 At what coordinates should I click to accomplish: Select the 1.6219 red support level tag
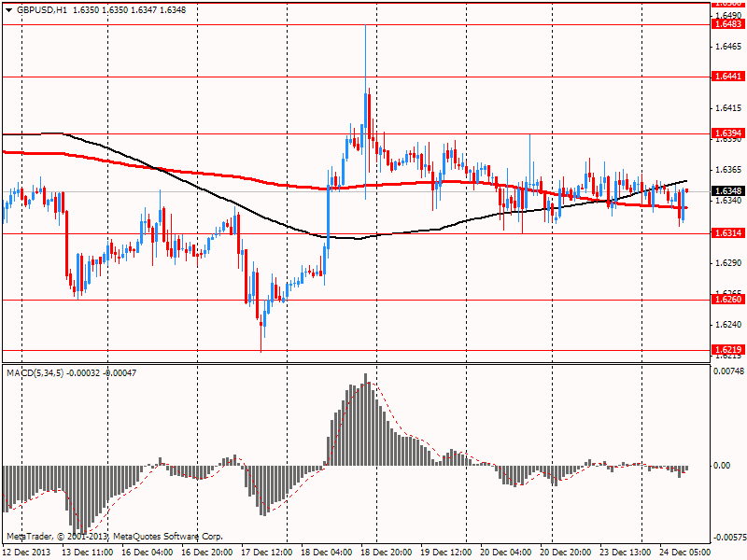pos(727,350)
